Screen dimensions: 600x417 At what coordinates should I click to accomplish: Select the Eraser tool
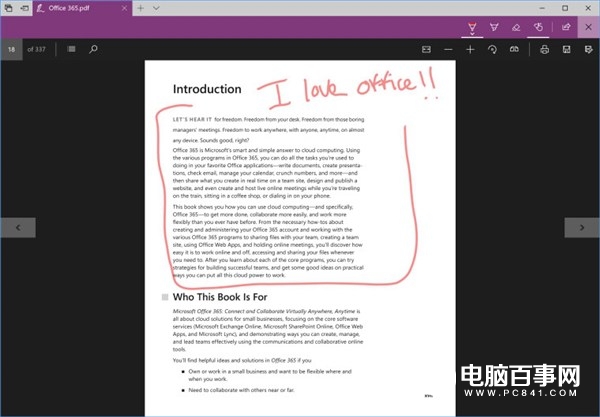pos(516,27)
